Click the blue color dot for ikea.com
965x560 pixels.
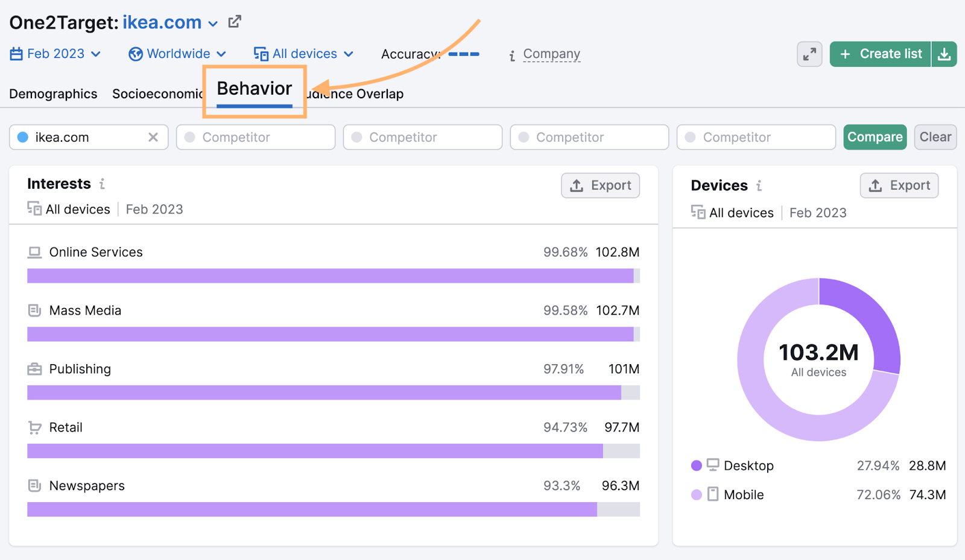click(x=23, y=137)
